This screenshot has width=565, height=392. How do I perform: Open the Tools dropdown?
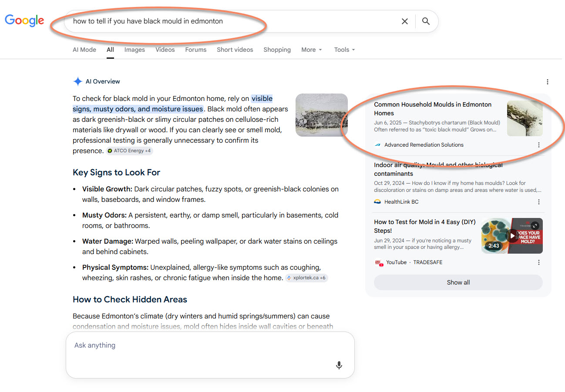click(x=345, y=50)
